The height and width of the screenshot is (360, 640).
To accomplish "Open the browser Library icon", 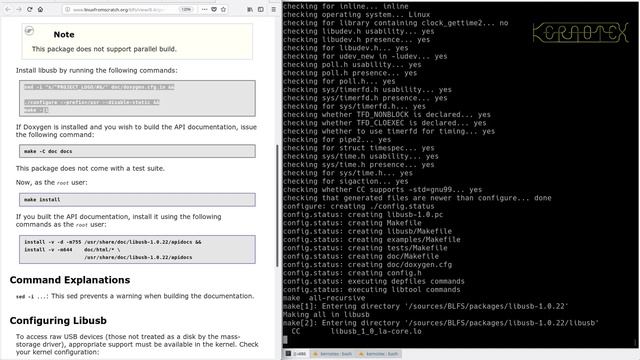I will [x=250, y=9].
